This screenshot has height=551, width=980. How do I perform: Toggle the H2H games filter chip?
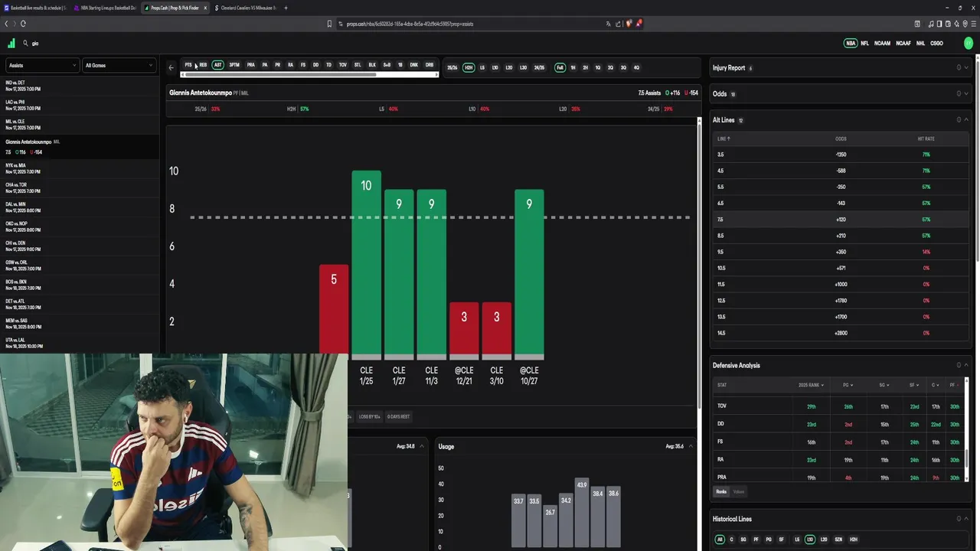(x=469, y=67)
